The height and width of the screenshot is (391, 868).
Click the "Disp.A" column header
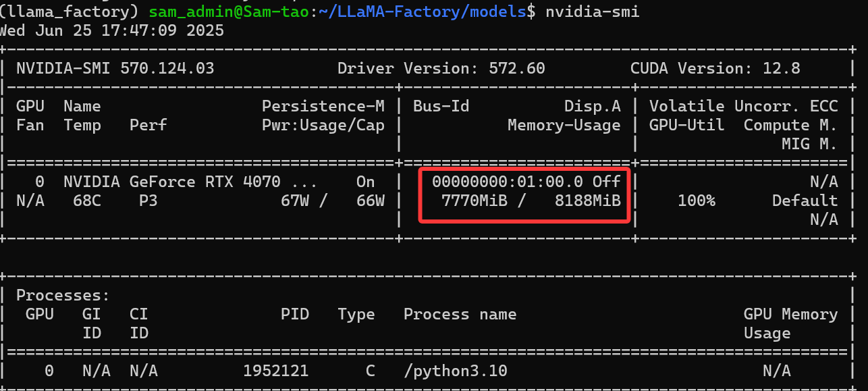pyautogui.click(x=593, y=106)
